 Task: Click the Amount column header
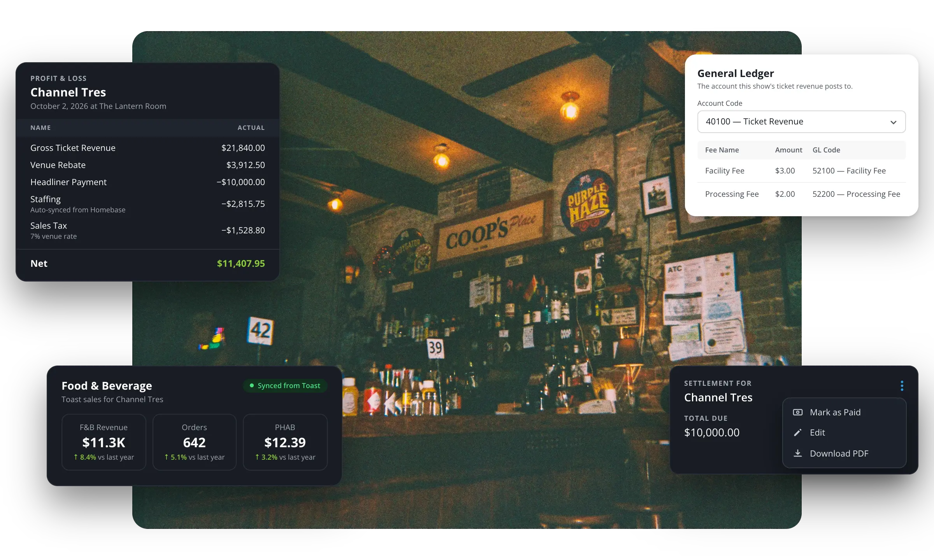[x=788, y=150]
